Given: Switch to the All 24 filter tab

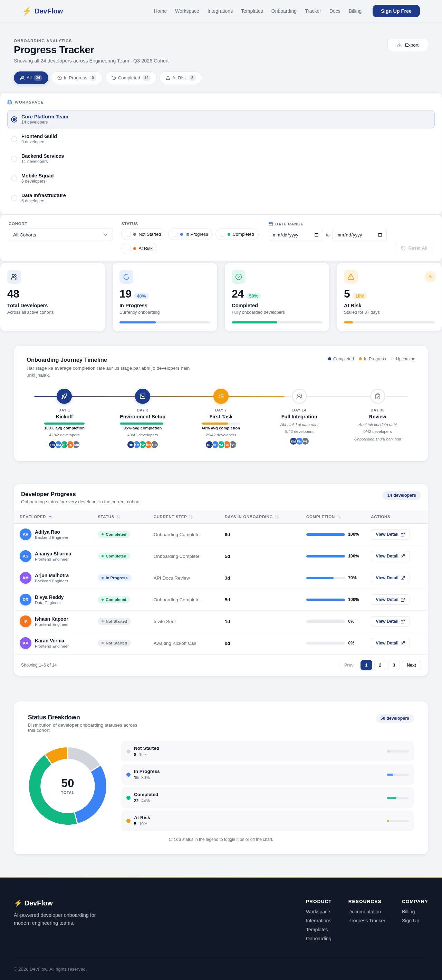Looking at the screenshot, I should [x=31, y=78].
